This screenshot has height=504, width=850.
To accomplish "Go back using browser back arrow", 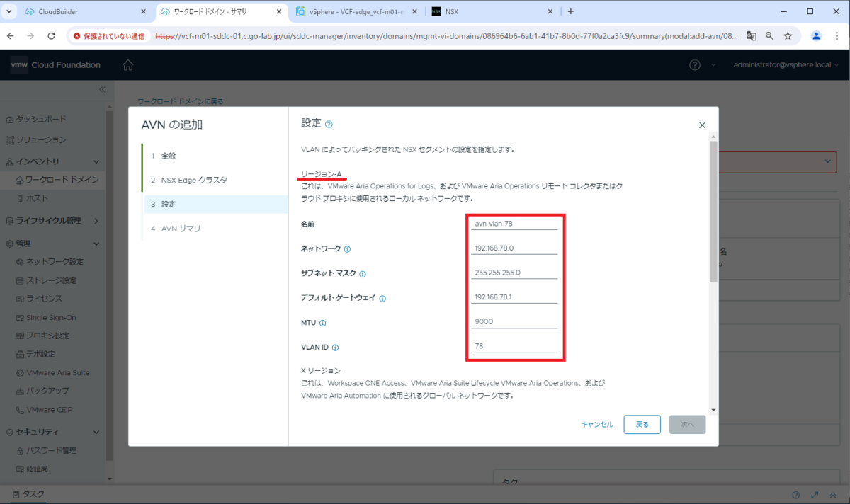I will click(11, 35).
